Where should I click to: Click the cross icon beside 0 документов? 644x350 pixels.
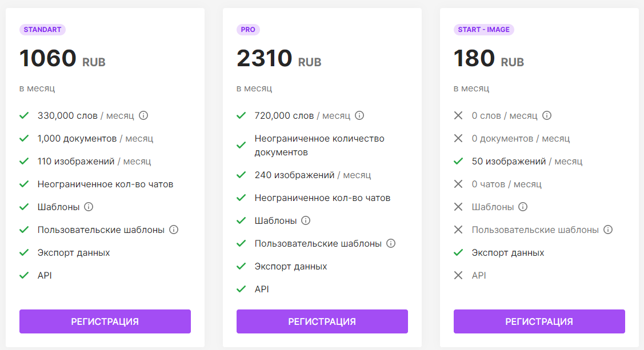point(458,138)
